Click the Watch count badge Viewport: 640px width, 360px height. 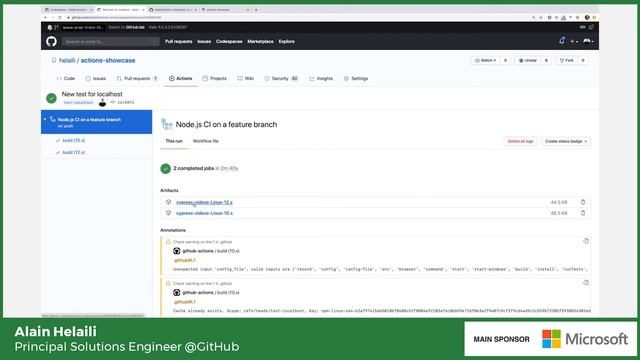(x=505, y=60)
